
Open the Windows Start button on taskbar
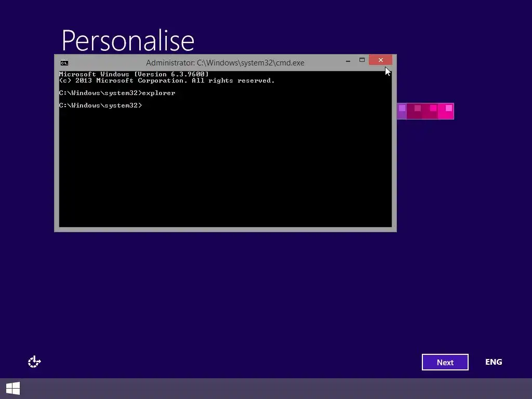(x=13, y=389)
